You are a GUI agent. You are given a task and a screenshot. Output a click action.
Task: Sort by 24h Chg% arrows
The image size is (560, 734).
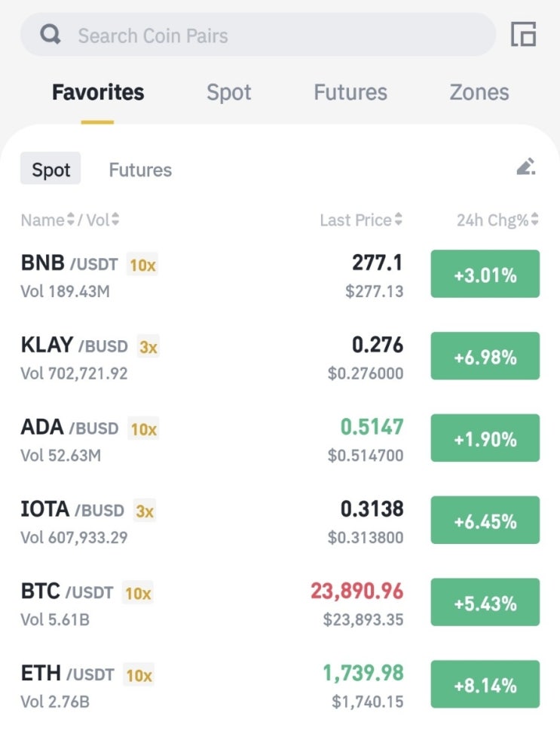534,219
